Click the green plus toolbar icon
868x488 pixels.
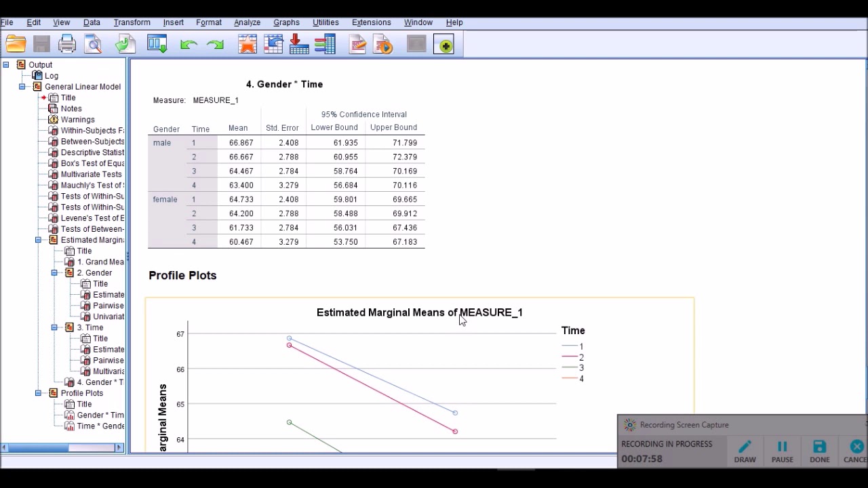(x=445, y=45)
